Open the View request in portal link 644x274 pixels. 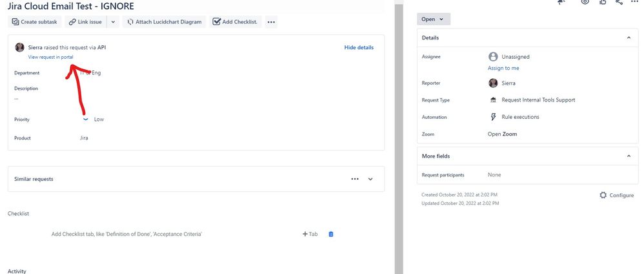[50, 57]
